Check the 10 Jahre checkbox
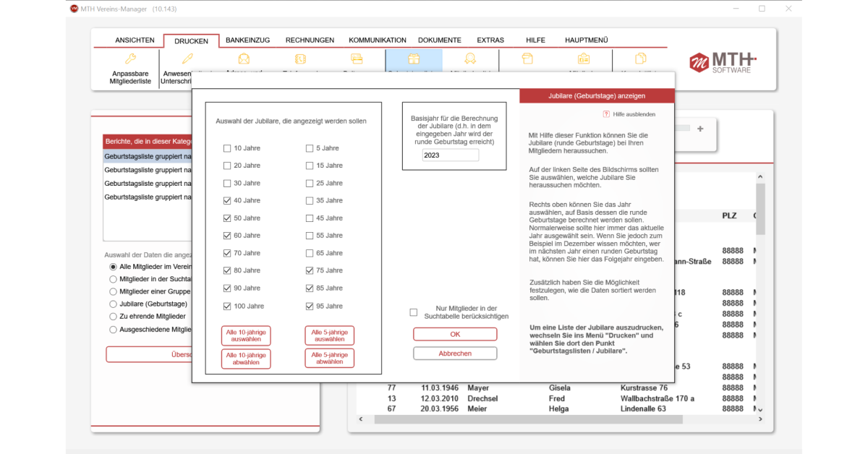The image size is (868, 454). point(228,148)
